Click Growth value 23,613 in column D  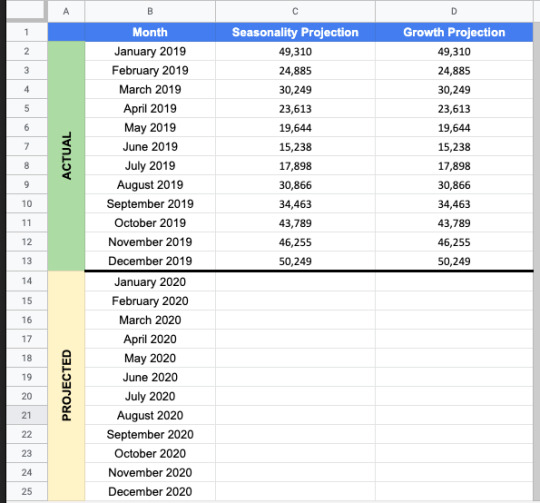click(454, 108)
